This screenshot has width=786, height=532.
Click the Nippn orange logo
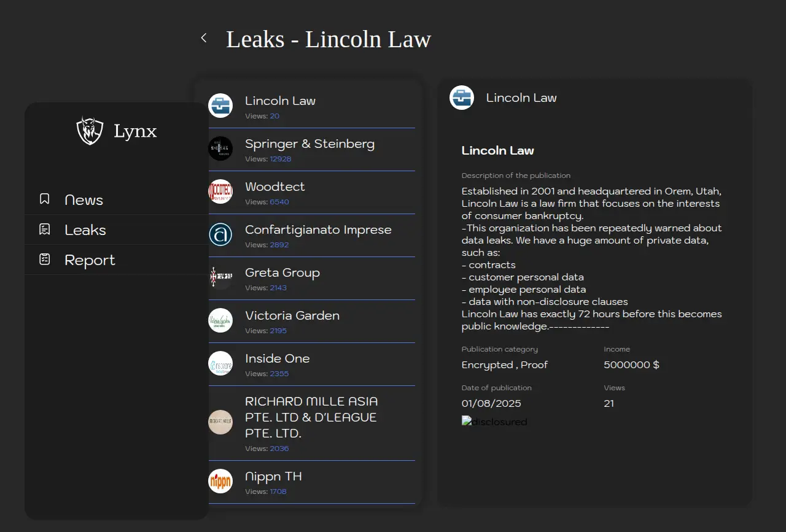pos(220,481)
